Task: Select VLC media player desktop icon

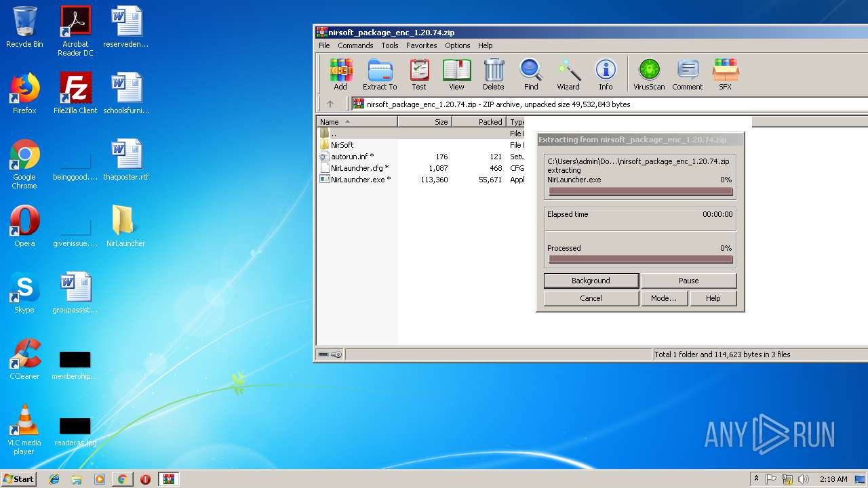Action: click(24, 430)
